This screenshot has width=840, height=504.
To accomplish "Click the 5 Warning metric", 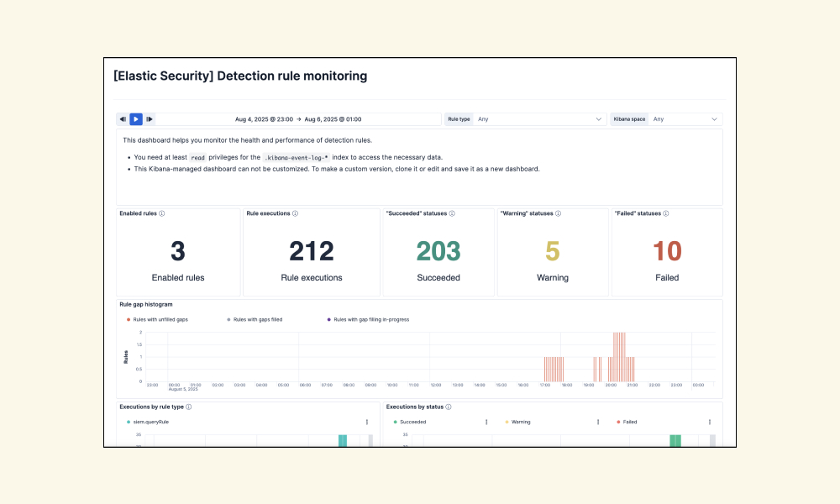I will click(x=553, y=251).
